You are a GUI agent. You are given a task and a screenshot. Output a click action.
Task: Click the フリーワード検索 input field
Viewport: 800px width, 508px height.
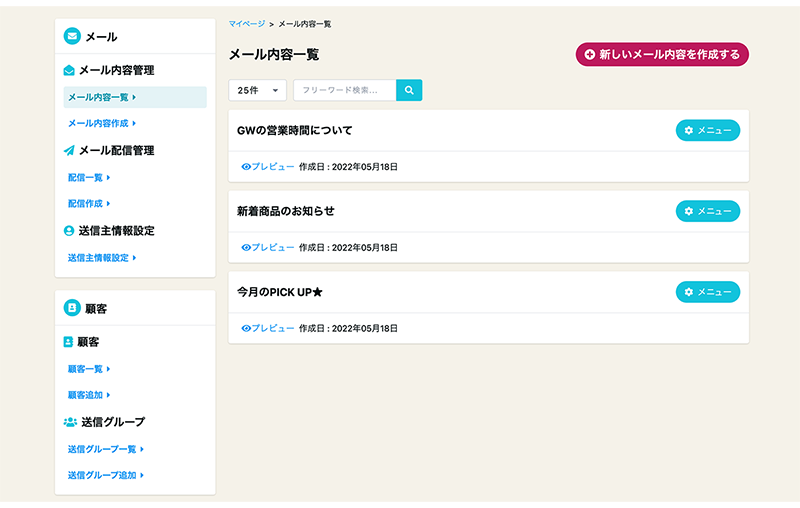click(x=345, y=90)
